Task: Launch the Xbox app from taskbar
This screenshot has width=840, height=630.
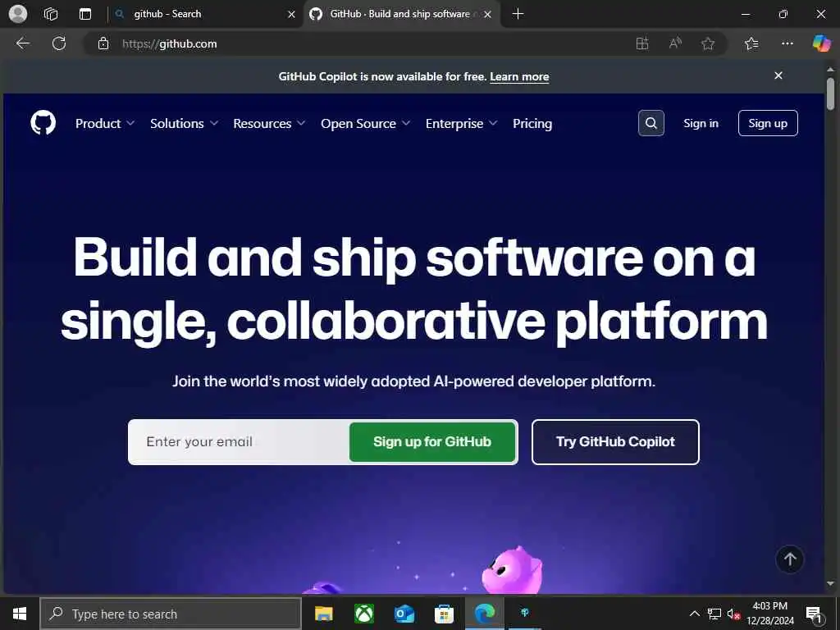Action: 364,614
